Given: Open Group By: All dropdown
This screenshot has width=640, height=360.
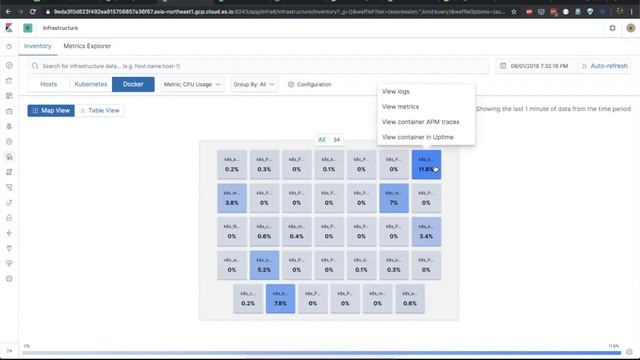Looking at the screenshot, I should pos(254,84).
